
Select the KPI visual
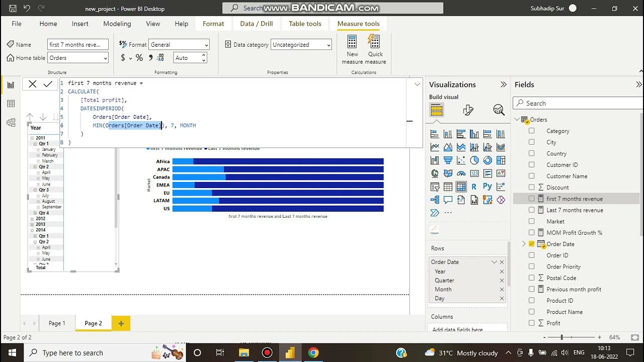pos(501,173)
